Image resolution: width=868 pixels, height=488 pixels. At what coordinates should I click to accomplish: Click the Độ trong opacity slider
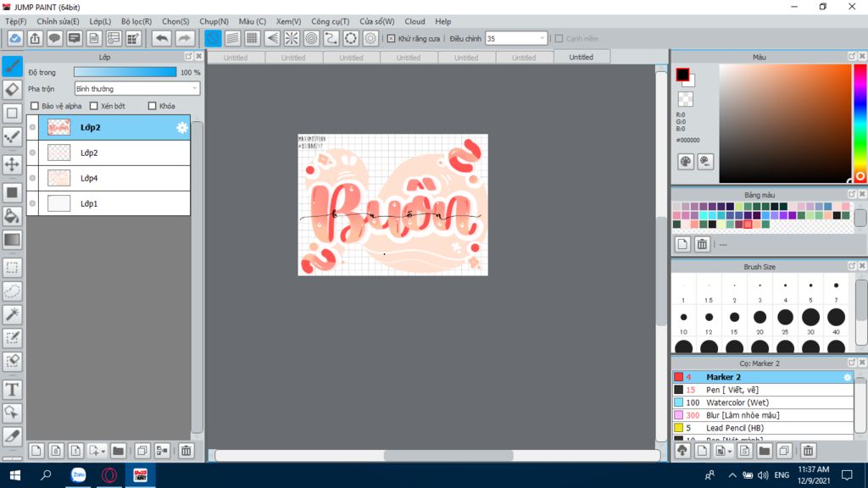pos(125,72)
